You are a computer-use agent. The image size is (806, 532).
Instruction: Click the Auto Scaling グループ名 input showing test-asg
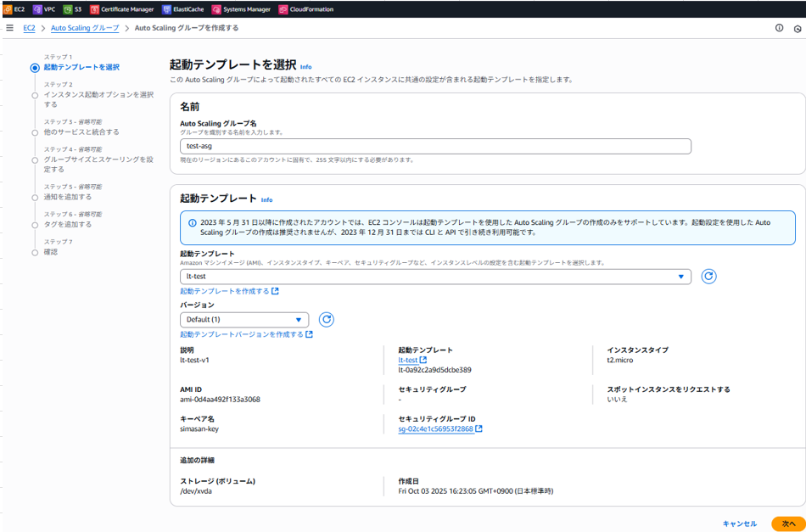point(434,146)
